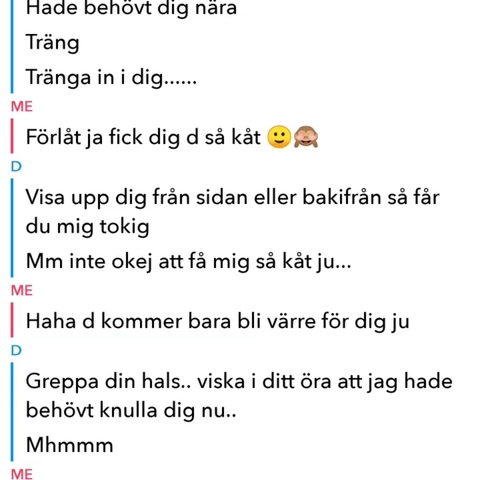Click the smiling face emoji
The height and width of the screenshot is (480, 480).
click(279, 137)
